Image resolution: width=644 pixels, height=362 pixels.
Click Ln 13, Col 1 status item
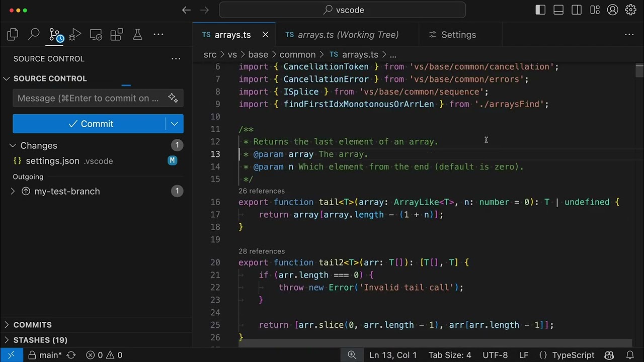coord(393,355)
